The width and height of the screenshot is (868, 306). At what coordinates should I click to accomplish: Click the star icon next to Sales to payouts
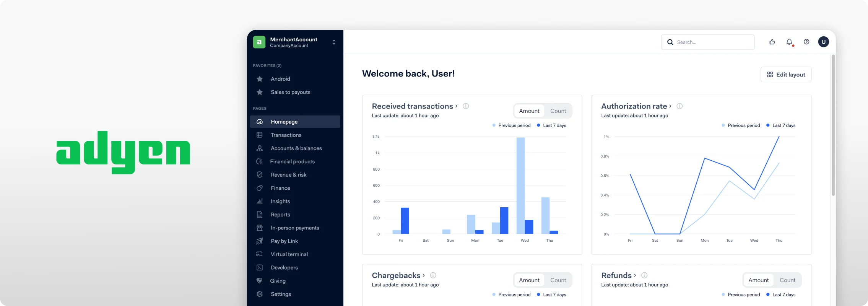tap(260, 92)
